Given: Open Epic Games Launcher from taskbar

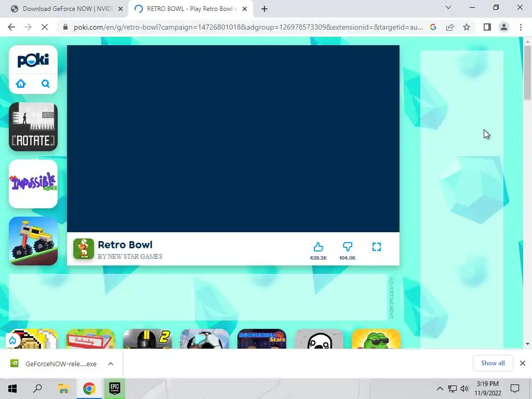Looking at the screenshot, I should tap(115, 389).
